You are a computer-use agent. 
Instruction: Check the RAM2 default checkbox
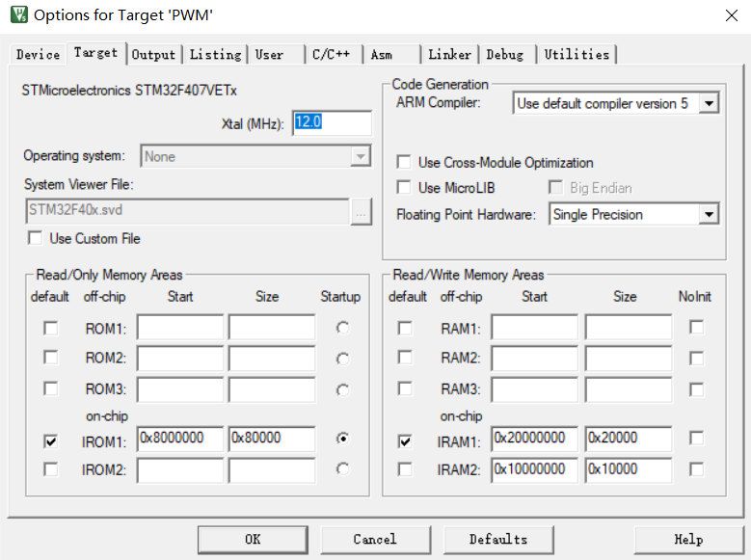click(x=405, y=358)
